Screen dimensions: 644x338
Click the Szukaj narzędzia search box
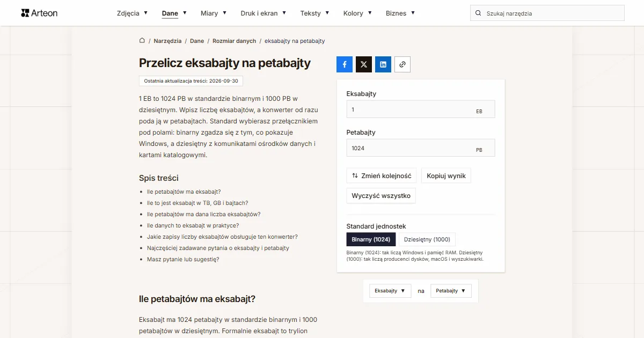point(547,13)
